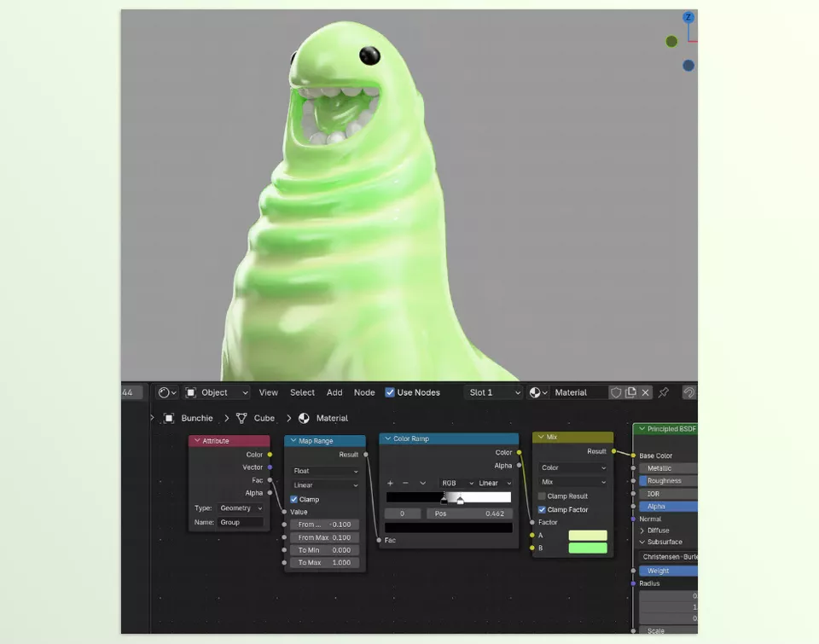
Task: Click the Bunchie breadcrumb label
Action: (197, 418)
